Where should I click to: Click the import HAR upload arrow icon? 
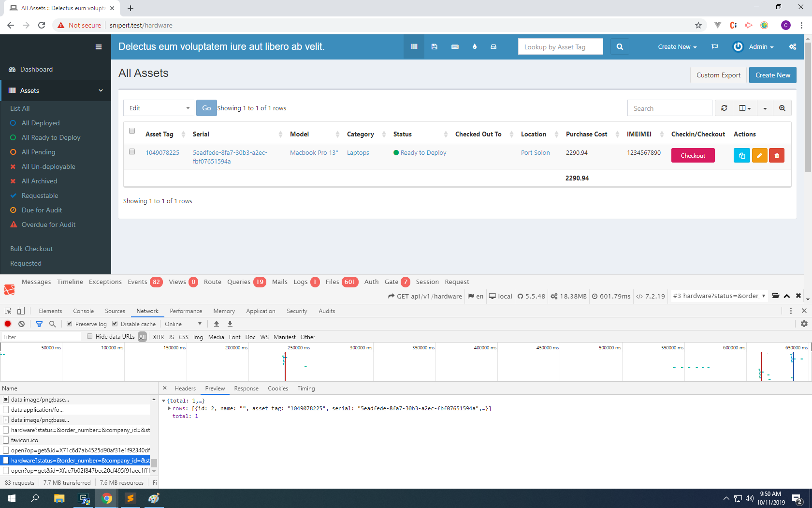(217, 324)
